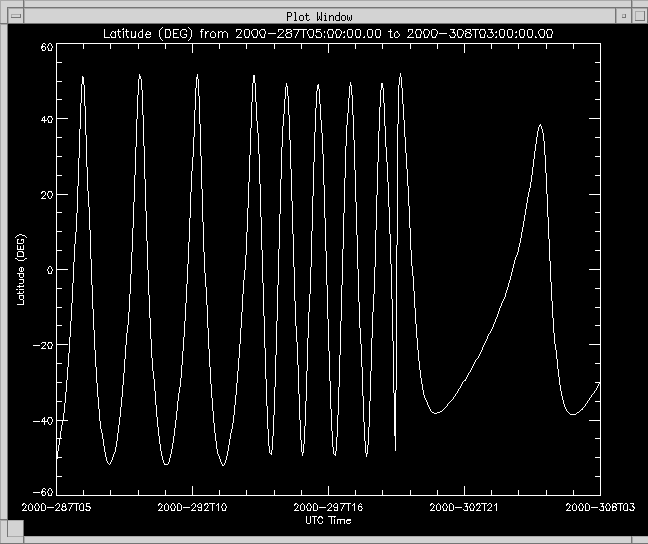Click the maximize button in title bar
Screen dimensions: 648x544
coord(638,16)
